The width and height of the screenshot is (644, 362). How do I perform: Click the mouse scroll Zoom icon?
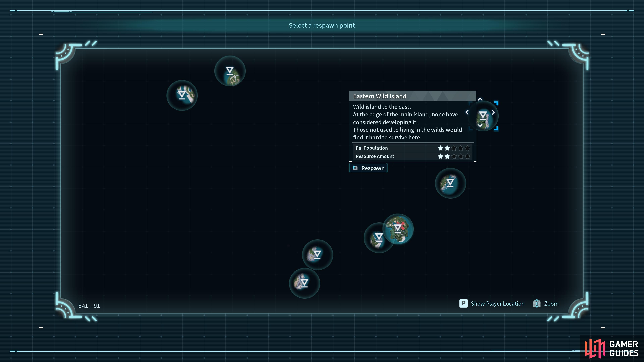pos(537,303)
